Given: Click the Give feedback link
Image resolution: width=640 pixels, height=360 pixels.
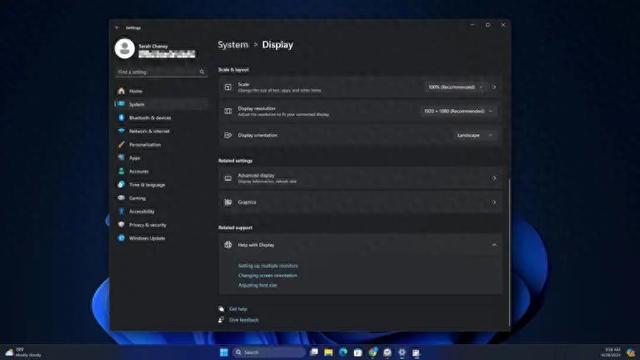Looking at the screenshot, I should coord(244,320).
